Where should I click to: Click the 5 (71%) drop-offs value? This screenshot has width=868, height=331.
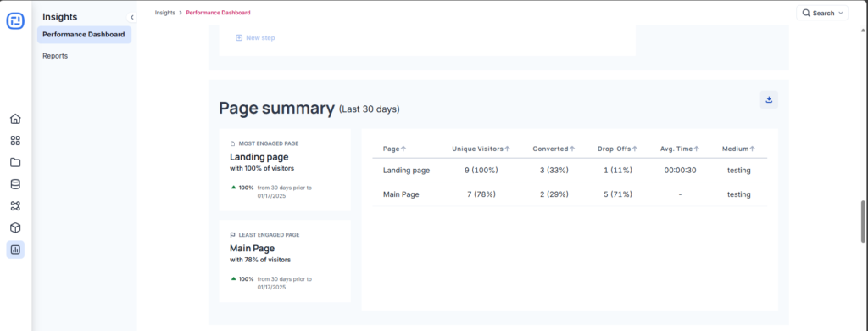point(618,194)
